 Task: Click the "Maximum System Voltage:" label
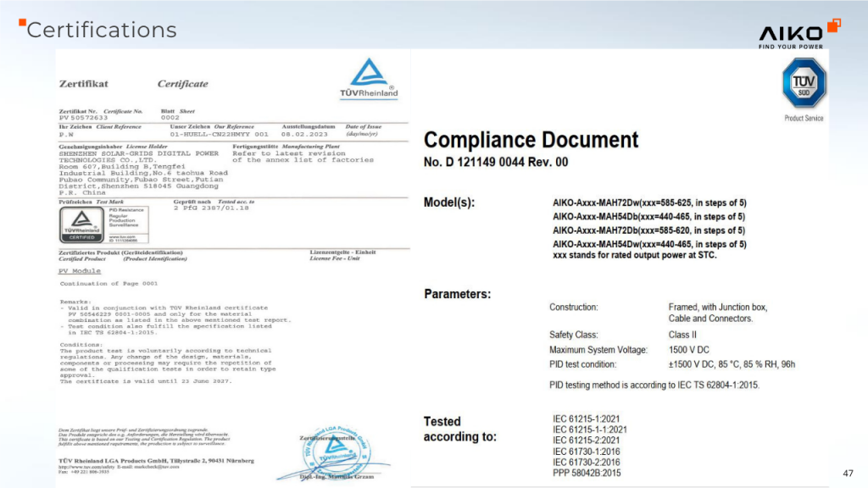click(x=598, y=350)
